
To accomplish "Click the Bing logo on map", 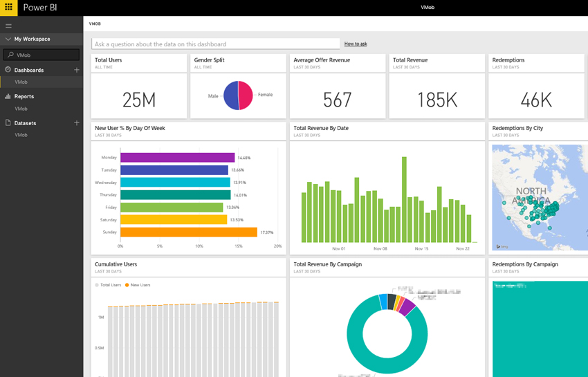I will tap(502, 246).
